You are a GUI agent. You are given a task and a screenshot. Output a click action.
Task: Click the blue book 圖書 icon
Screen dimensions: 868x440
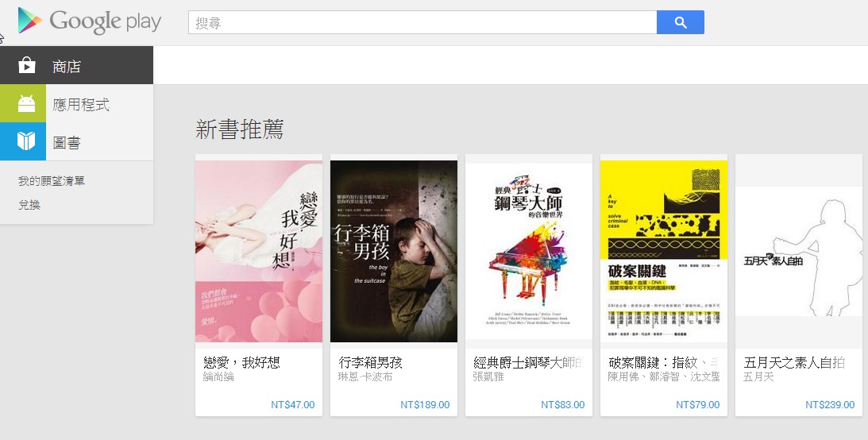[x=23, y=141]
